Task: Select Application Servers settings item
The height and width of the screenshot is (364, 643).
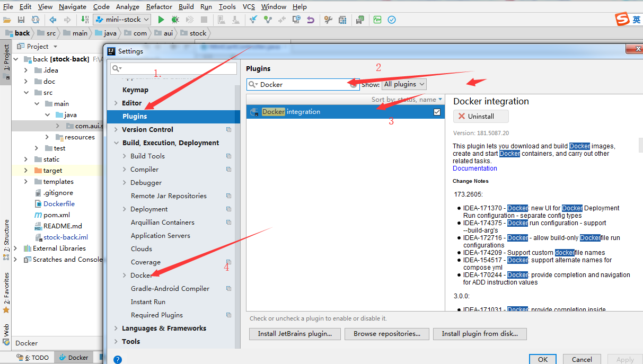Action: [161, 236]
